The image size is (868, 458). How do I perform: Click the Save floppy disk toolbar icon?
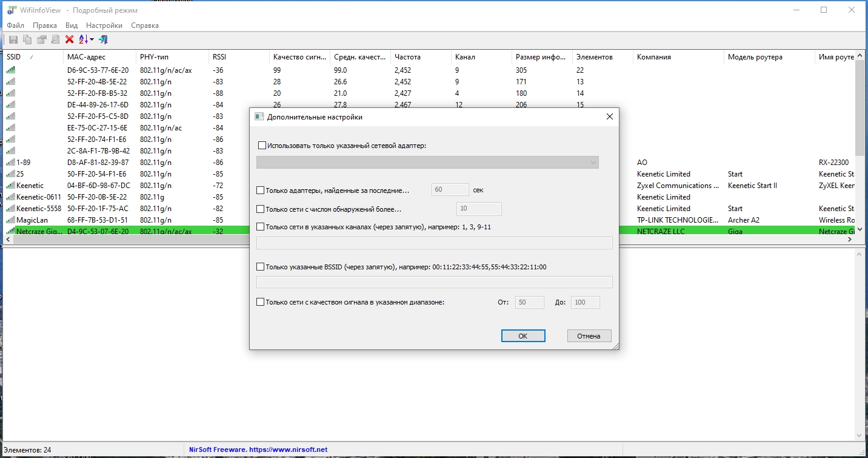coord(13,39)
